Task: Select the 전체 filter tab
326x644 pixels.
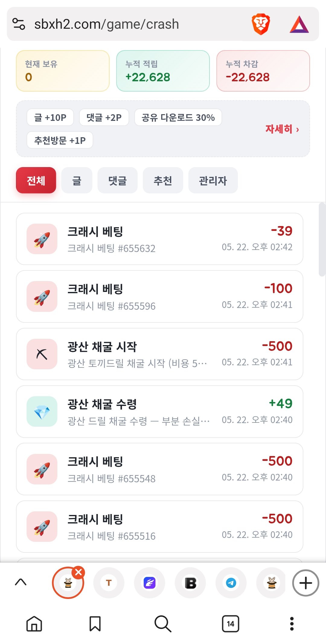Action: [36, 180]
